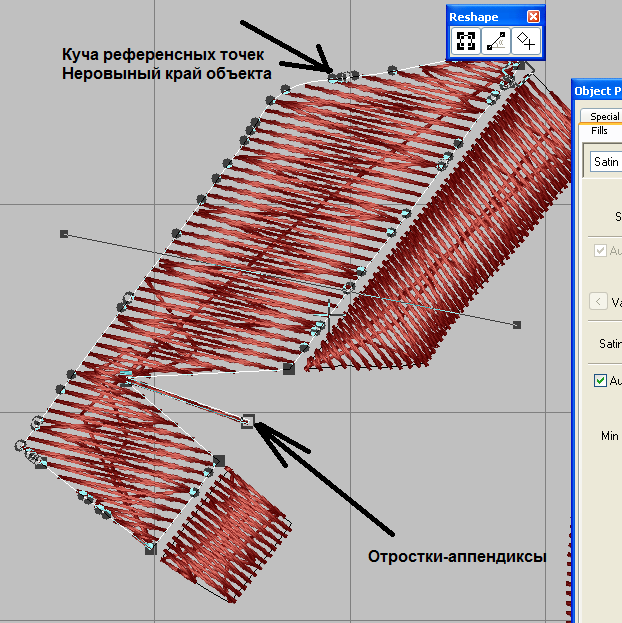622x623 pixels.
Task: Click the Object Properties title bar
Action: coord(597,91)
